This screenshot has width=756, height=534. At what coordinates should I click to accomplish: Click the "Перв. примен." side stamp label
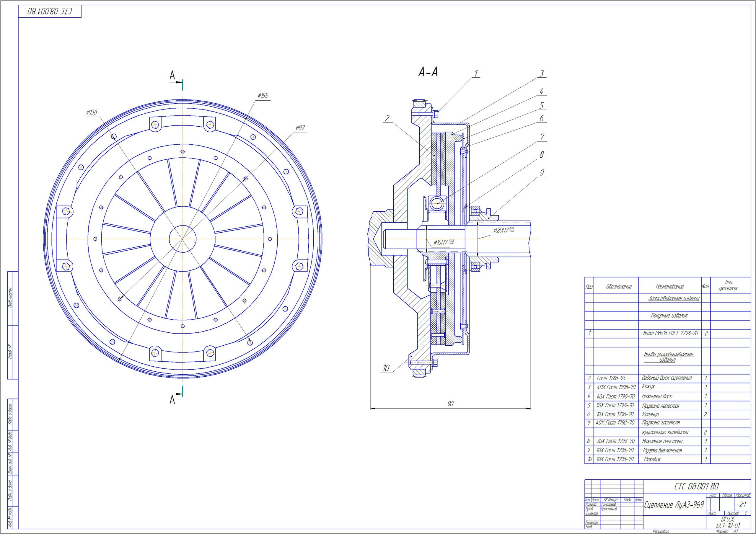click(x=10, y=298)
